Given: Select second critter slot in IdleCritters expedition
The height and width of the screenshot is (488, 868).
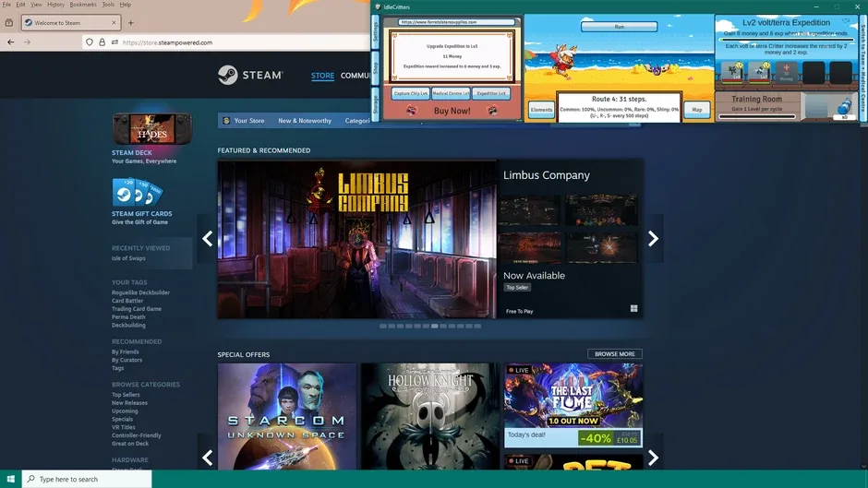Looking at the screenshot, I should coord(759,73).
